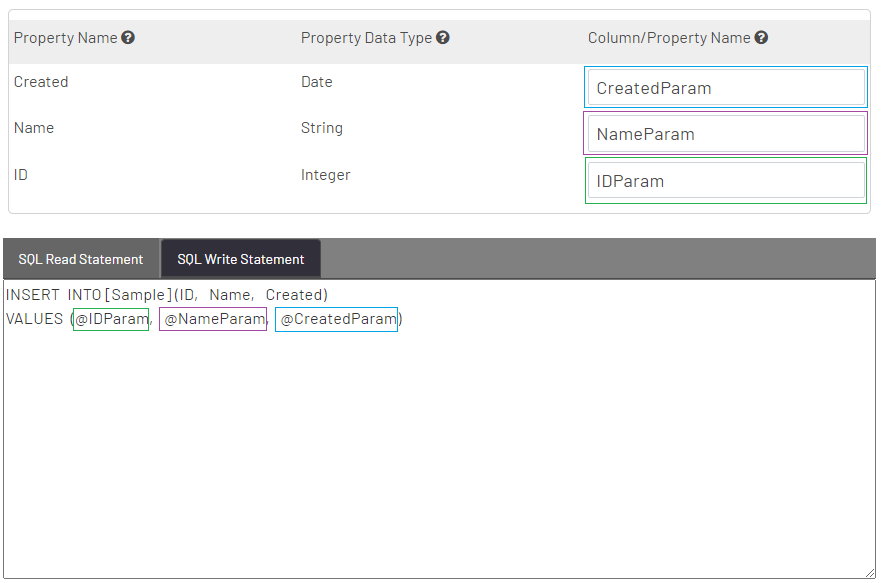Click inside the IDParam input field
The width and height of the screenshot is (882, 583).
point(725,180)
